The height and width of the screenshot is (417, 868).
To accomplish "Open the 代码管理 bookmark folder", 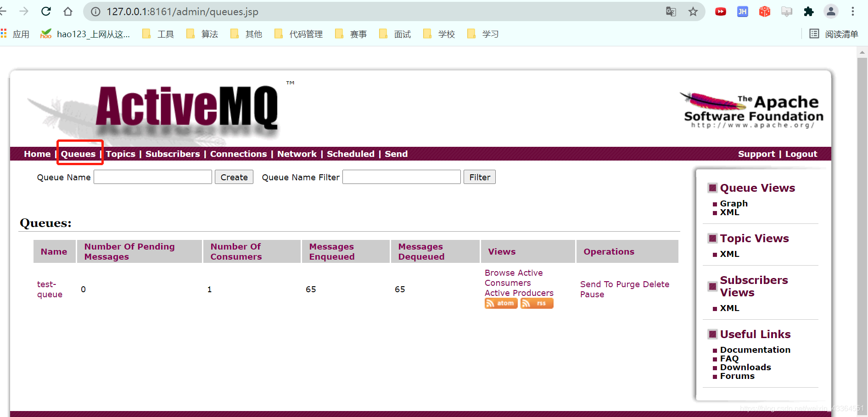I will pos(299,34).
